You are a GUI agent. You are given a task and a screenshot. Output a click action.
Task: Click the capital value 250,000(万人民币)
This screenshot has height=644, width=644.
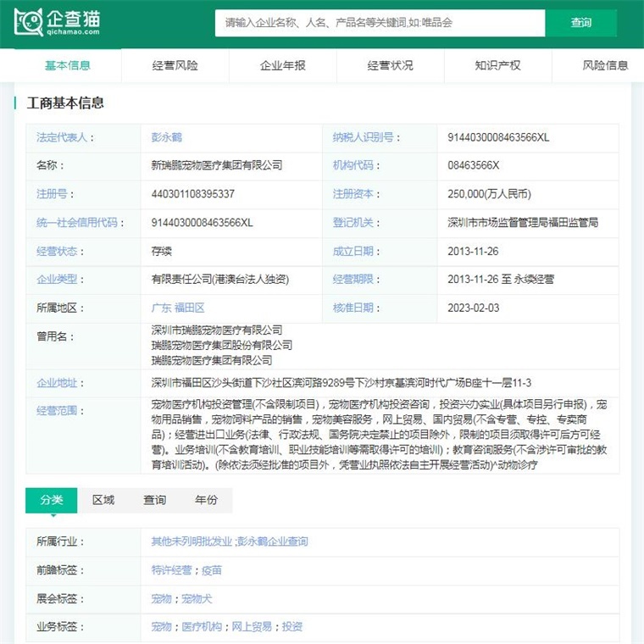pos(489,193)
